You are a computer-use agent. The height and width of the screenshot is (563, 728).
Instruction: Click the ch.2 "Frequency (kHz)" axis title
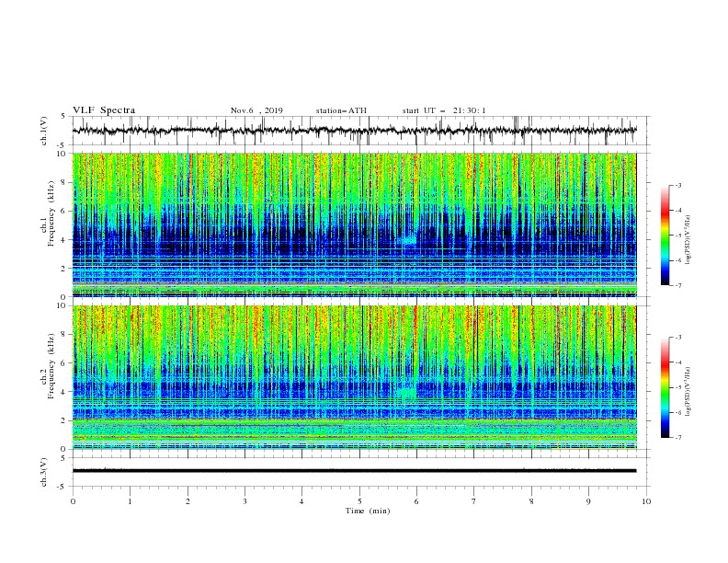tap(51, 366)
